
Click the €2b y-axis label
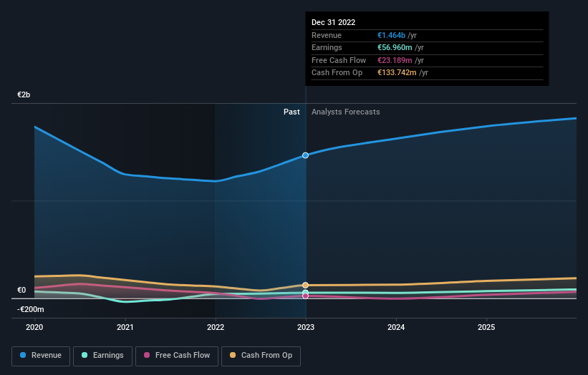24,94
